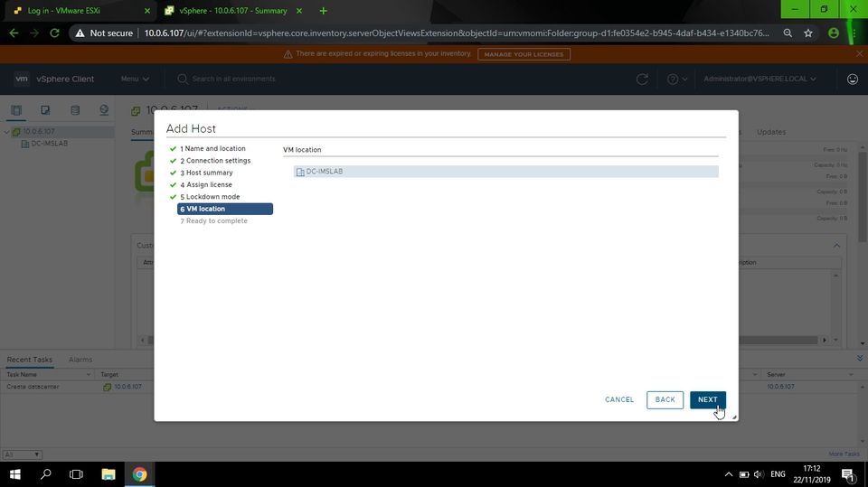Collapse the 10.0.6.107 tree node
The image size is (868, 487).
[6, 132]
